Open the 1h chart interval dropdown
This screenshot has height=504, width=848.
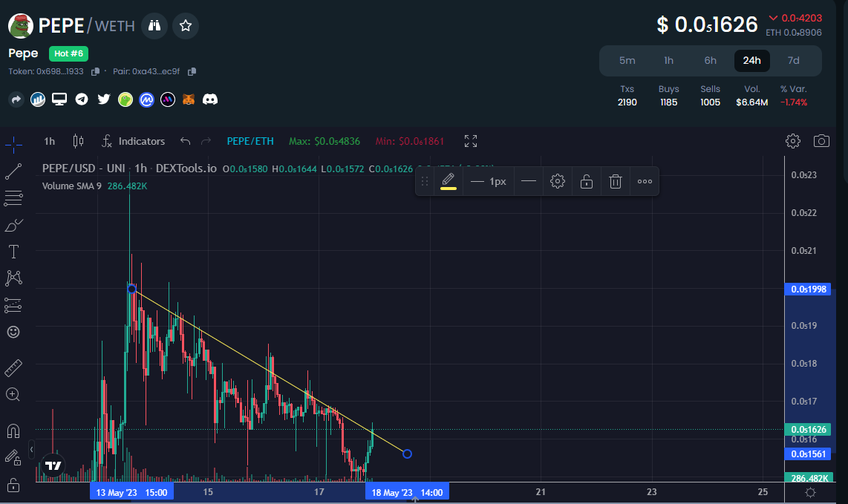49,141
